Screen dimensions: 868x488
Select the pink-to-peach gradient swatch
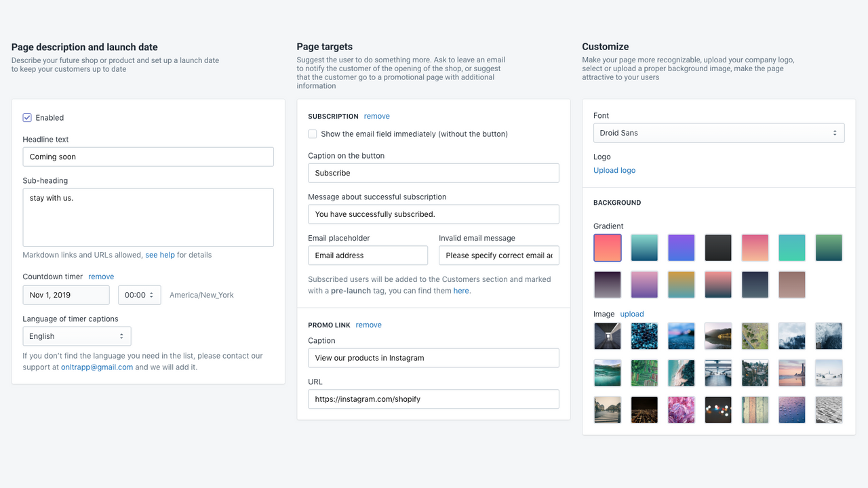[755, 248]
